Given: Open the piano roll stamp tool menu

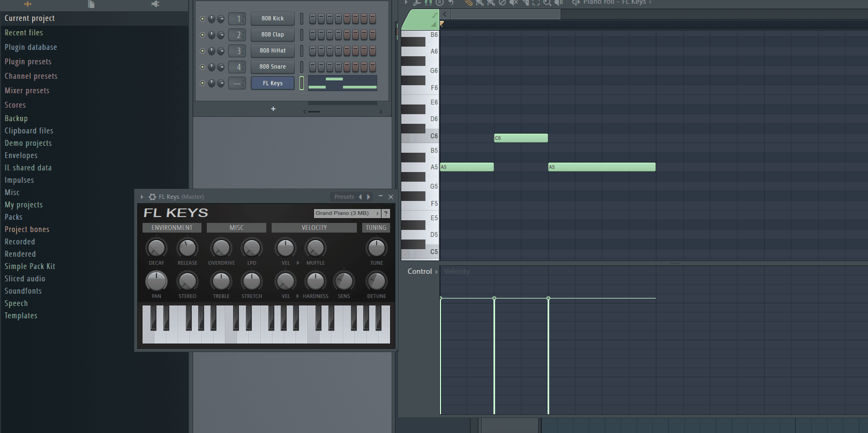Looking at the screenshot, I should (440, 3).
